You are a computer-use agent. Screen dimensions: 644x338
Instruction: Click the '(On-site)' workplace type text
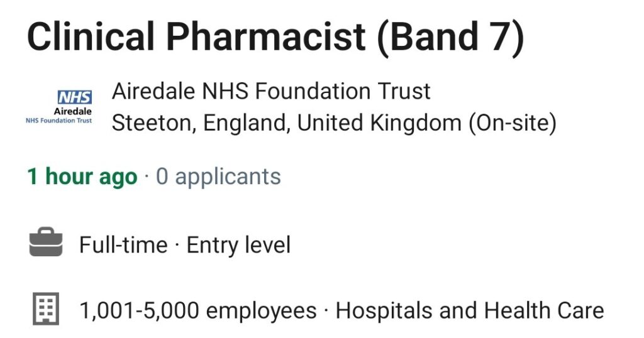click(x=513, y=123)
